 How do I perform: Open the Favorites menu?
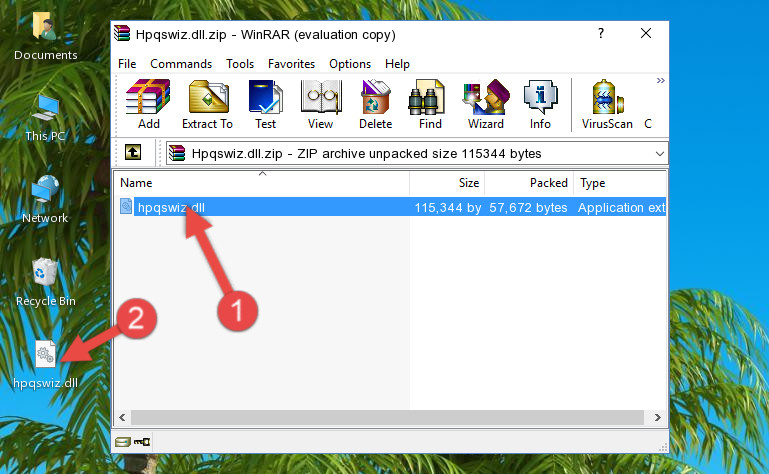coord(291,64)
